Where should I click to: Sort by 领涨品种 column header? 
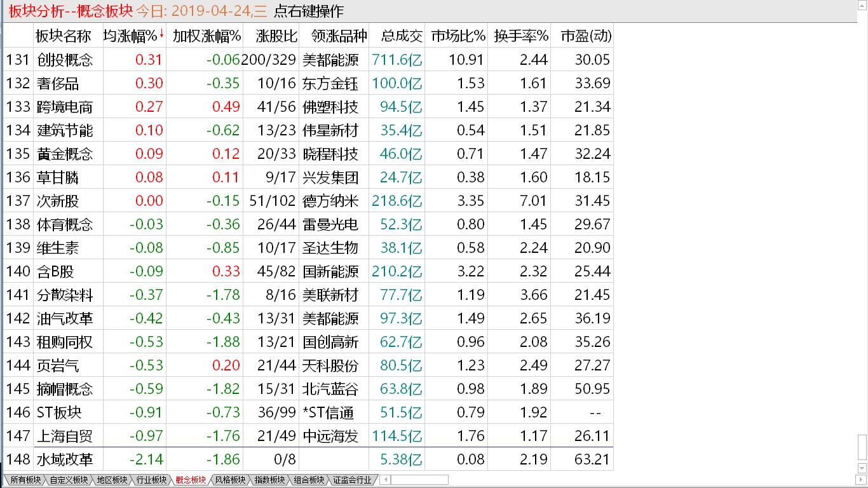click(x=339, y=36)
